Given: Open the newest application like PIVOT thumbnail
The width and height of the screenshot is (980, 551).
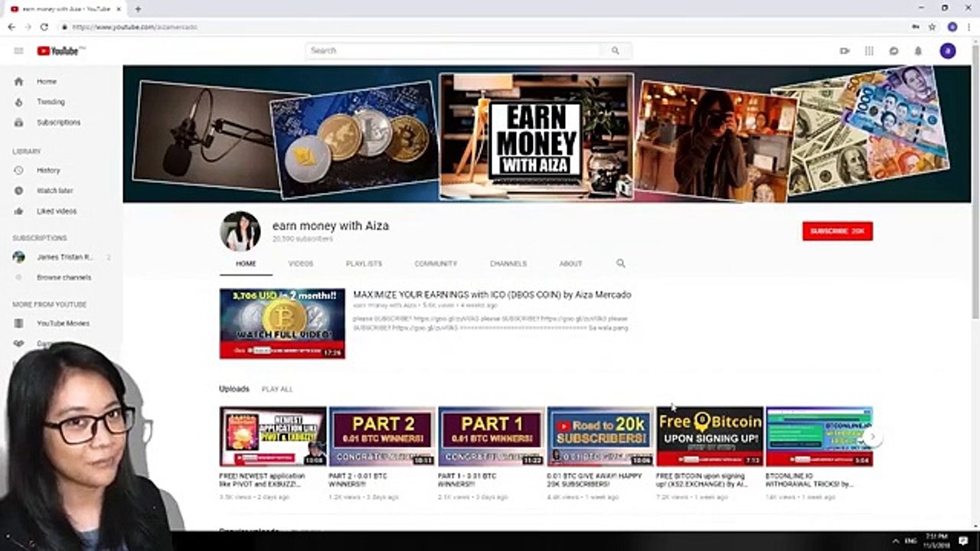Looking at the screenshot, I should 273,436.
